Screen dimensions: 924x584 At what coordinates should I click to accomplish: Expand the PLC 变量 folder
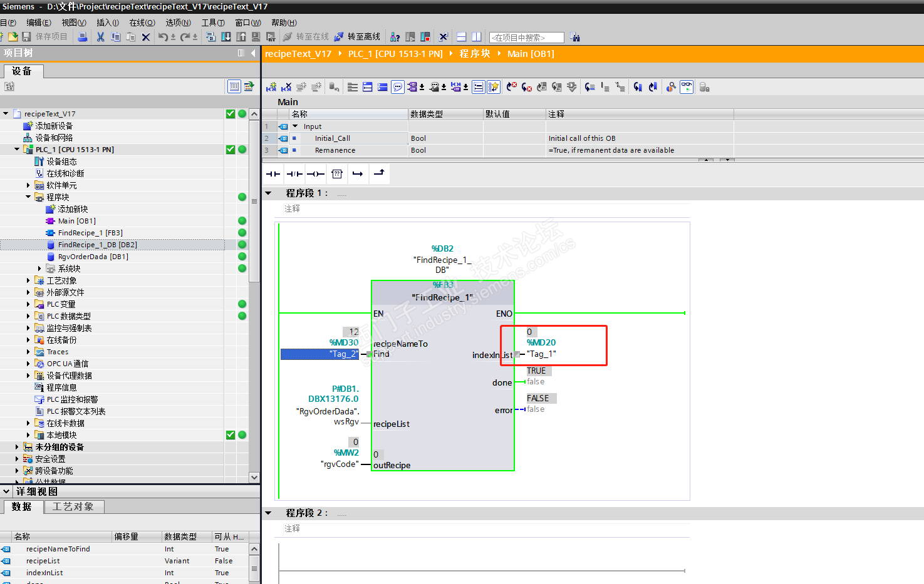[x=28, y=304]
